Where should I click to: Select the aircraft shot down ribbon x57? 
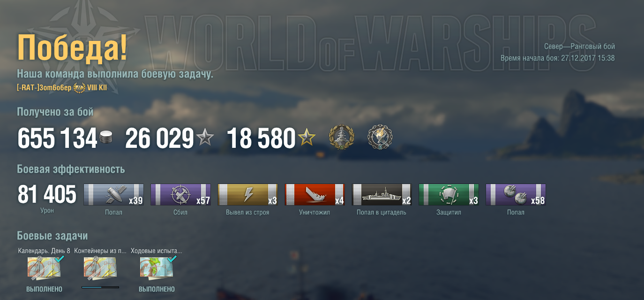[x=181, y=194]
